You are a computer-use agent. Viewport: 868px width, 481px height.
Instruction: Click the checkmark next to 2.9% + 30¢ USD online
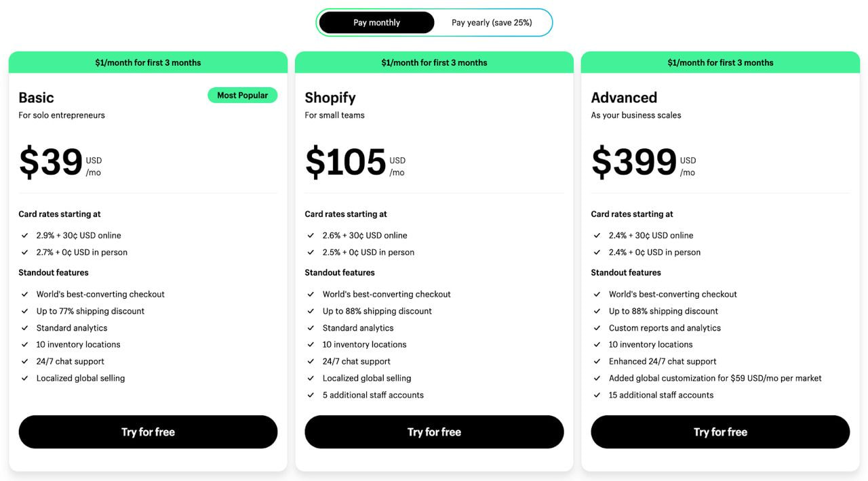24,235
